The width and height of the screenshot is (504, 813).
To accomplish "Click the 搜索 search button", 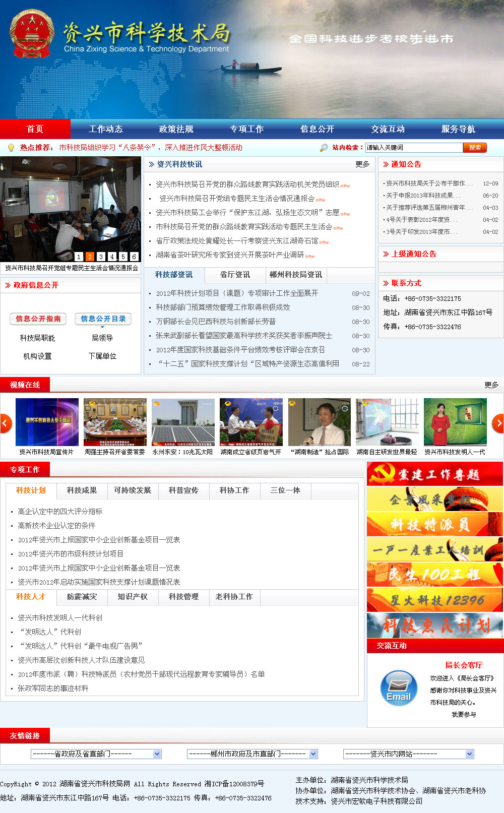I will 475,148.
